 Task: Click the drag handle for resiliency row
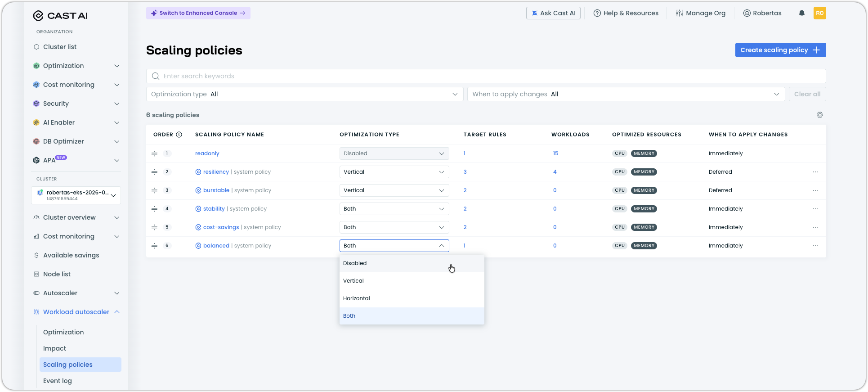[x=154, y=172]
